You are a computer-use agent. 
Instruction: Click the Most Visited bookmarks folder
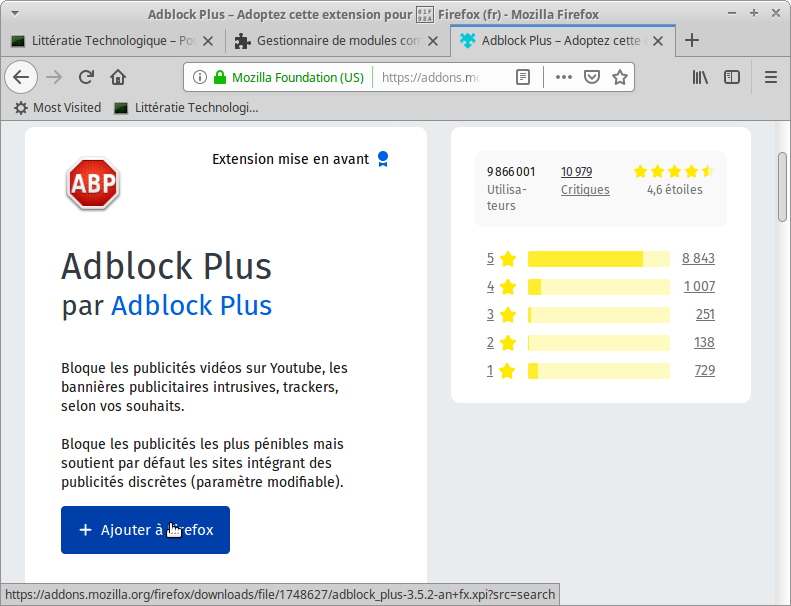click(x=58, y=107)
